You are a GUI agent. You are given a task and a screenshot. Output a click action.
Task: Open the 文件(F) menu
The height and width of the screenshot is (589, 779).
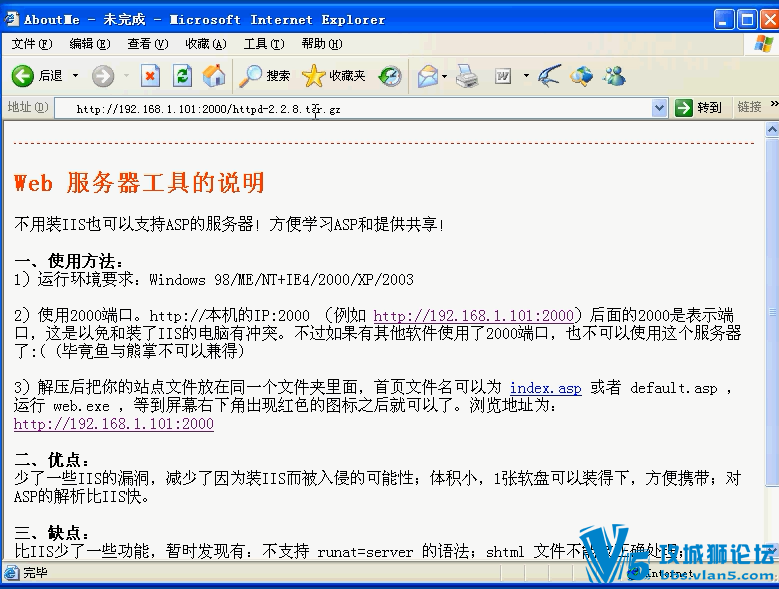coord(32,44)
